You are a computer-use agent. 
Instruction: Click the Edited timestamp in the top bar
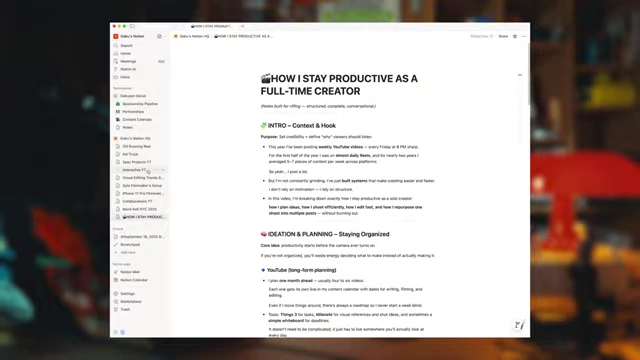[x=482, y=36]
